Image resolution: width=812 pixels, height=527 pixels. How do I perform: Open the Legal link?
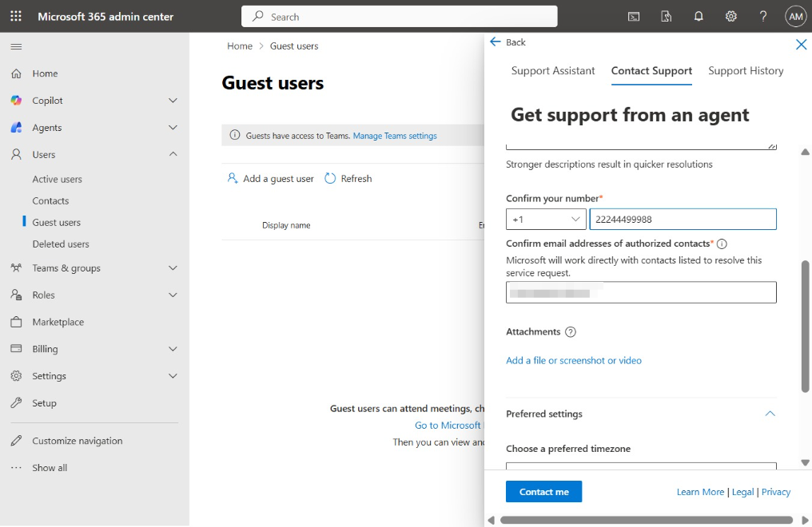click(742, 492)
